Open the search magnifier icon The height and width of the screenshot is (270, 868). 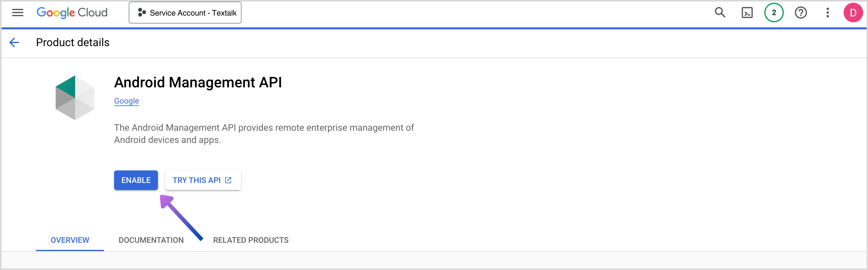pyautogui.click(x=720, y=13)
